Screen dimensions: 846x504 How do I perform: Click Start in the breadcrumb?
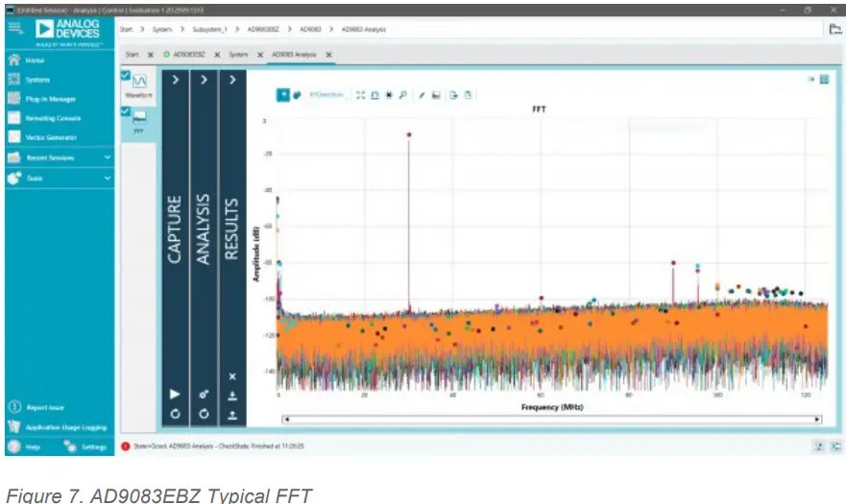pos(126,29)
